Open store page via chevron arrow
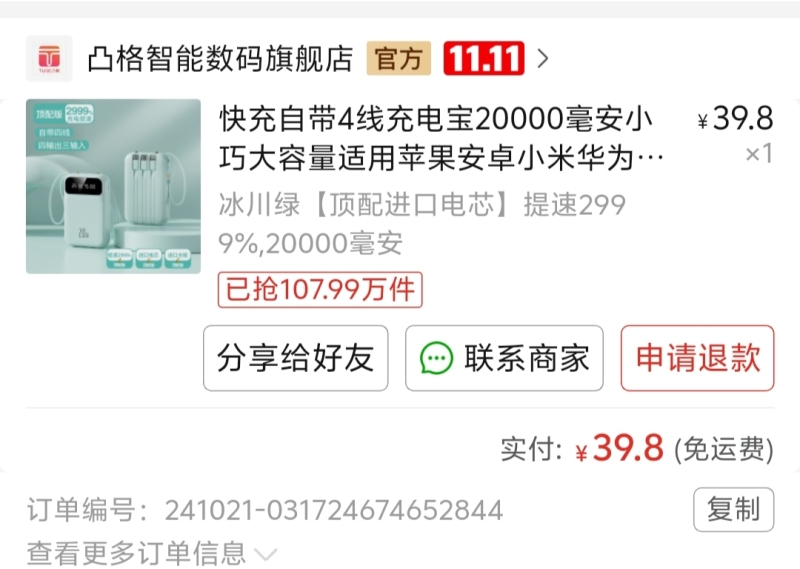 (x=543, y=59)
